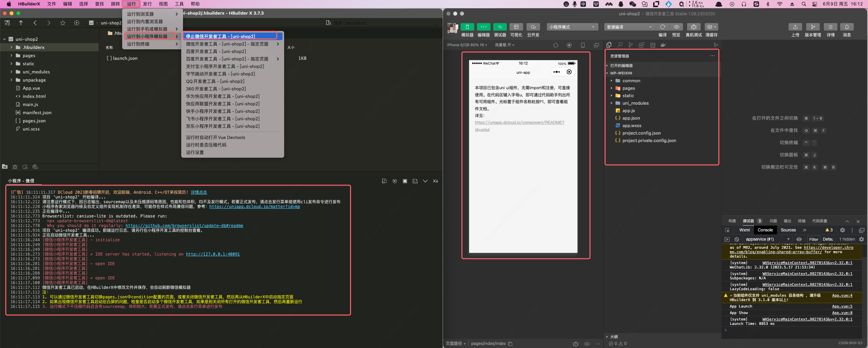The height and width of the screenshot is (348, 868).
Task: Select the extensions blocks icon in editor sidebar
Action: pyautogui.click(x=642, y=45)
